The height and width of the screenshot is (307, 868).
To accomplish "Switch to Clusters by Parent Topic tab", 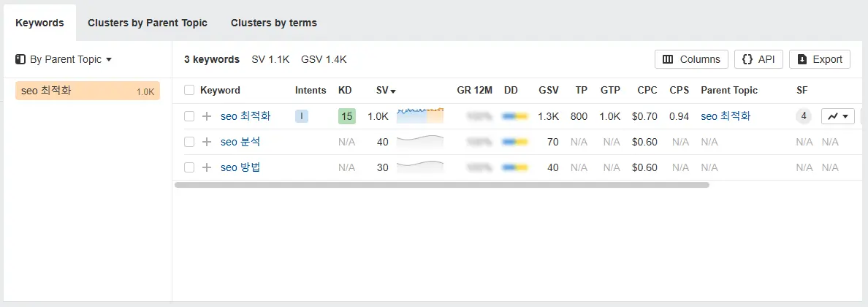I will pos(148,23).
